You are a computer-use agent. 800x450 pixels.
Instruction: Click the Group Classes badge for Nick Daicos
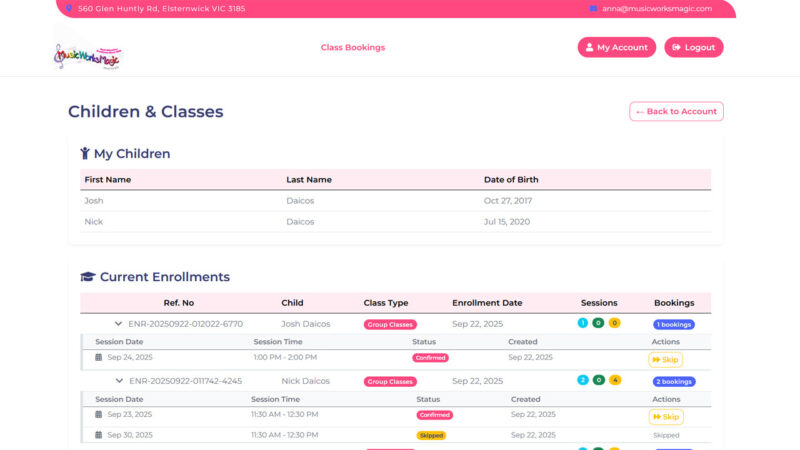tap(390, 382)
